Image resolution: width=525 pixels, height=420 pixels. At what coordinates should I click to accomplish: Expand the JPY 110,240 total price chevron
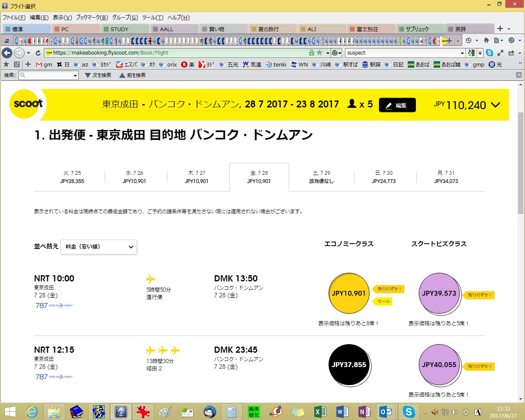point(495,105)
